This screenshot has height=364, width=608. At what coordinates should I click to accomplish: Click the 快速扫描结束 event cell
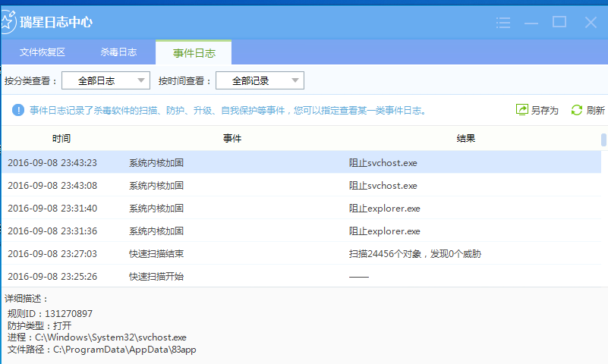[156, 253]
